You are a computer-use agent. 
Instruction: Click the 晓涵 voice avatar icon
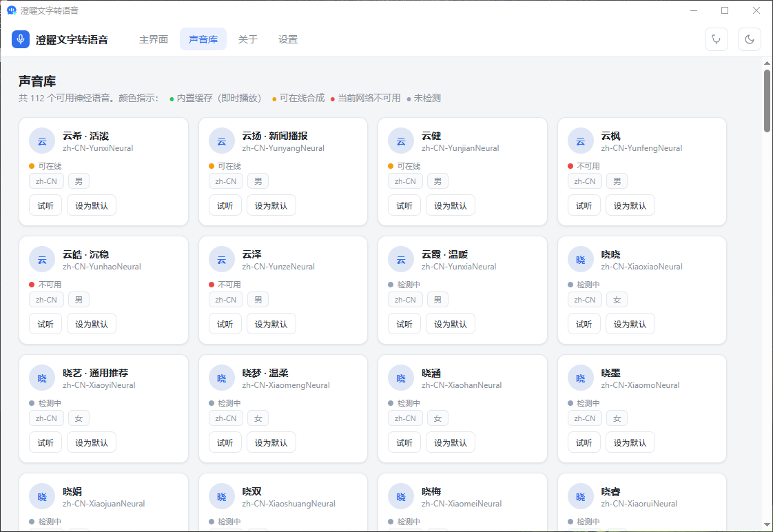tap(401, 378)
